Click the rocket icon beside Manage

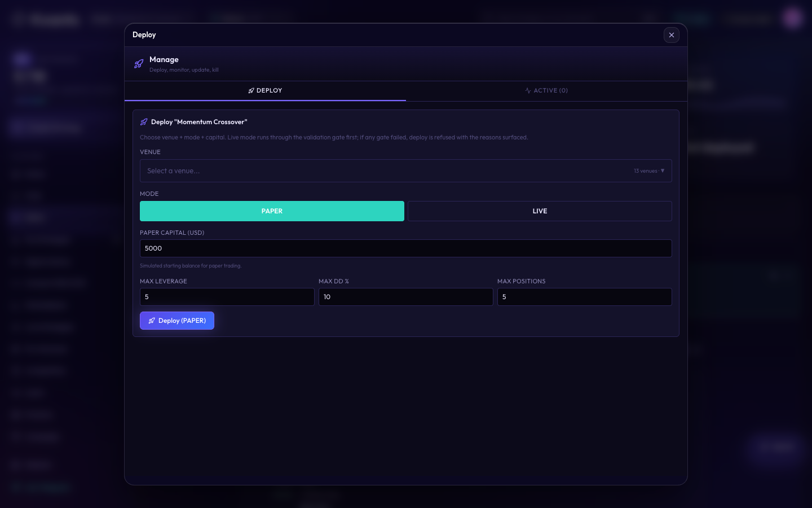[x=139, y=64]
